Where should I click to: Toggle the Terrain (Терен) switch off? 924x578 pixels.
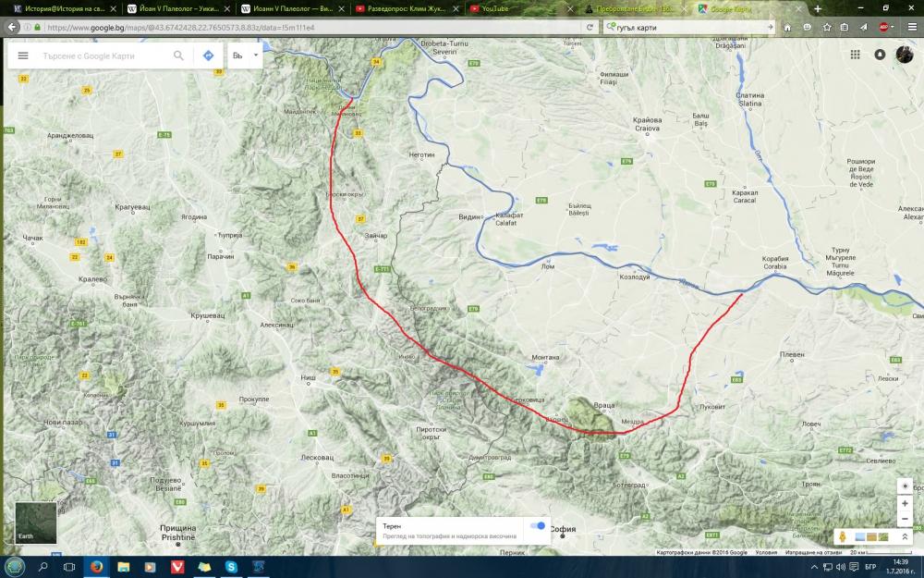pos(538,525)
